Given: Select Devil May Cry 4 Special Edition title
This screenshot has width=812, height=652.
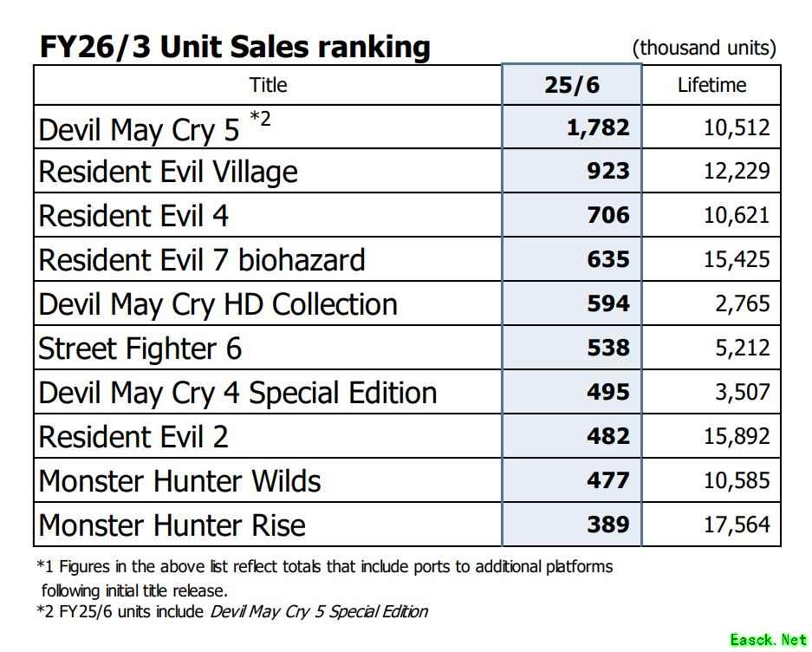Looking at the screenshot, I should pyautogui.click(x=237, y=393).
